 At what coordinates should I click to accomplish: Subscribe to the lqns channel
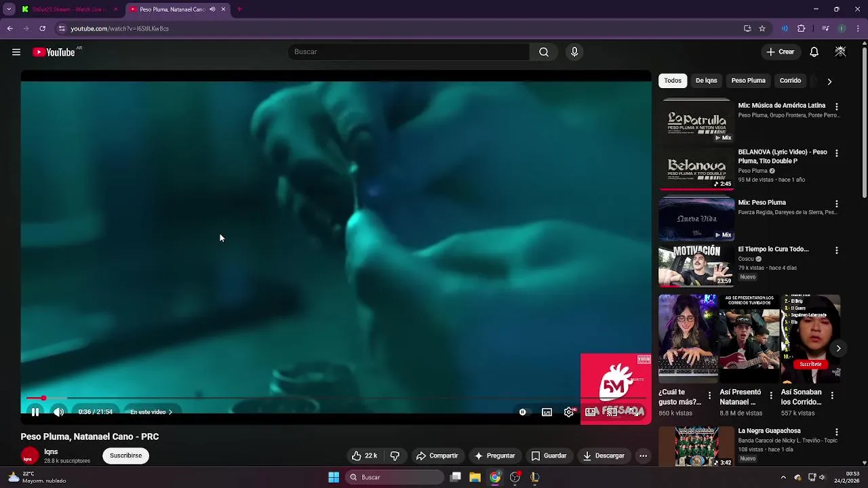coord(126,455)
